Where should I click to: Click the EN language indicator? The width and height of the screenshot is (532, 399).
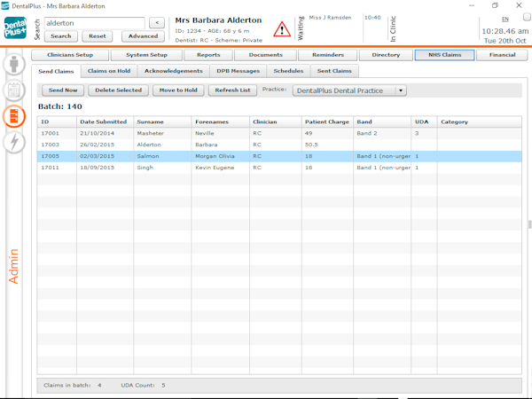pyautogui.click(x=505, y=19)
